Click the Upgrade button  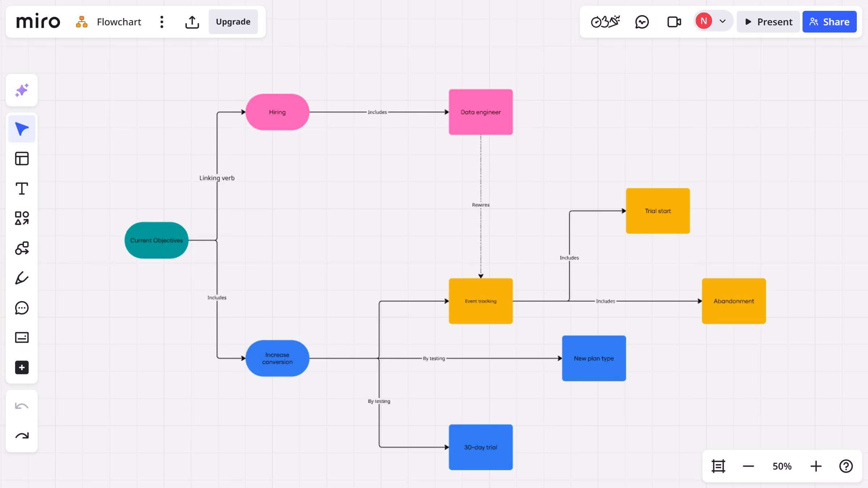[x=233, y=22]
